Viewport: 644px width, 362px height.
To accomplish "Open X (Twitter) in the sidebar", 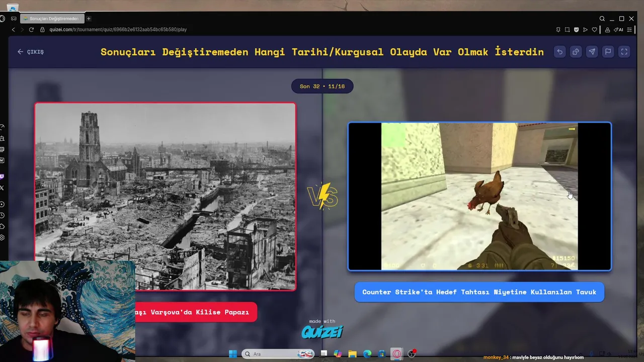I will coord(2,188).
